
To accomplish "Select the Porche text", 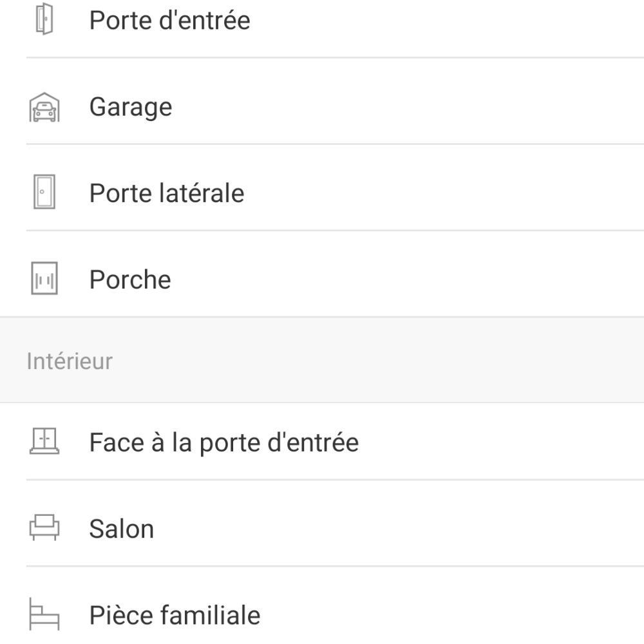I will [130, 279].
